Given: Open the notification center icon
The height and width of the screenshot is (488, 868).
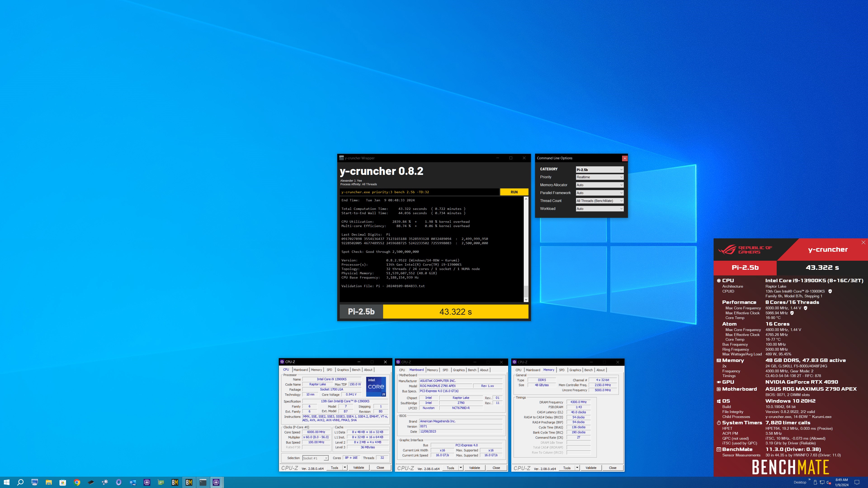Looking at the screenshot, I should [857, 482].
